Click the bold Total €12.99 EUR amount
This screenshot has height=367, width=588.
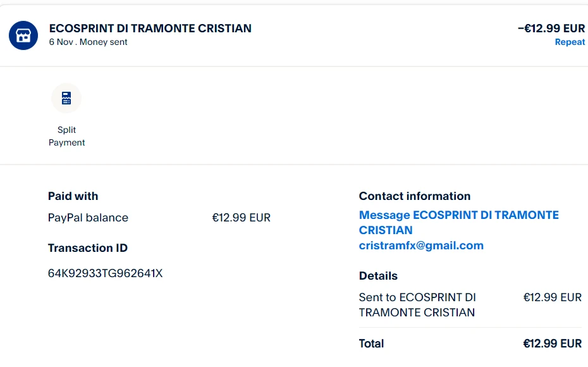(552, 344)
